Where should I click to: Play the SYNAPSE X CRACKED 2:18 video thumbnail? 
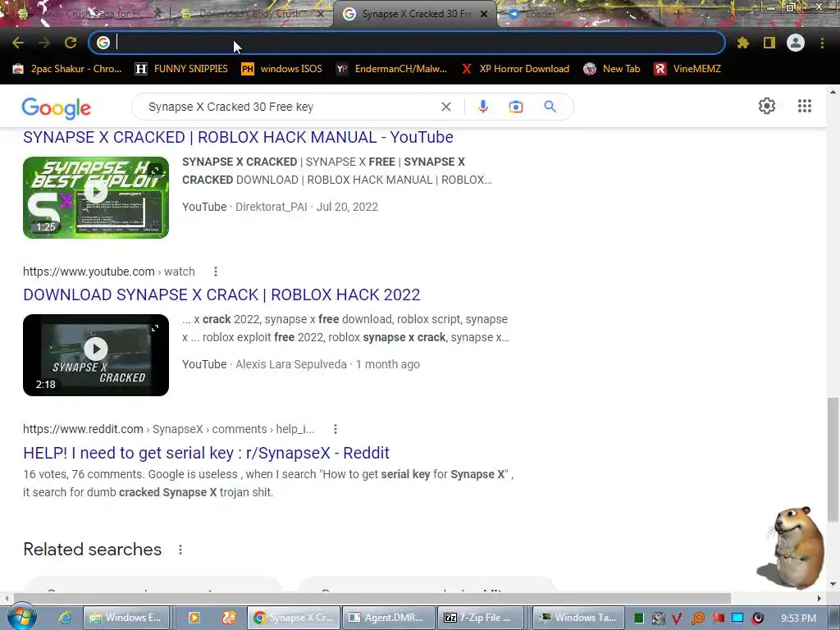pos(96,354)
